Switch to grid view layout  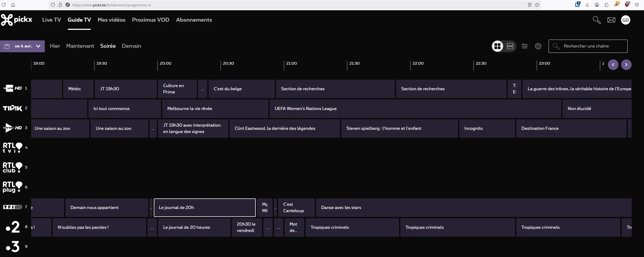click(x=498, y=46)
